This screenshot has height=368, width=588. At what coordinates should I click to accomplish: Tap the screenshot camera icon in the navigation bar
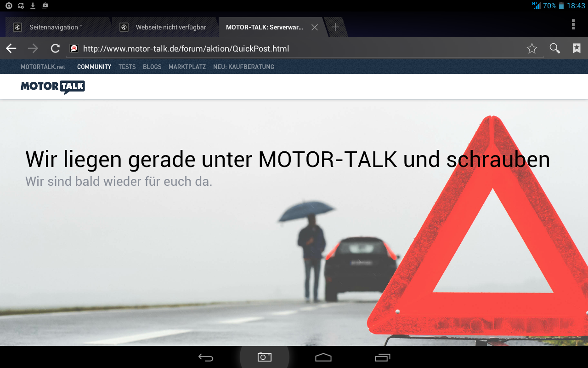264,357
